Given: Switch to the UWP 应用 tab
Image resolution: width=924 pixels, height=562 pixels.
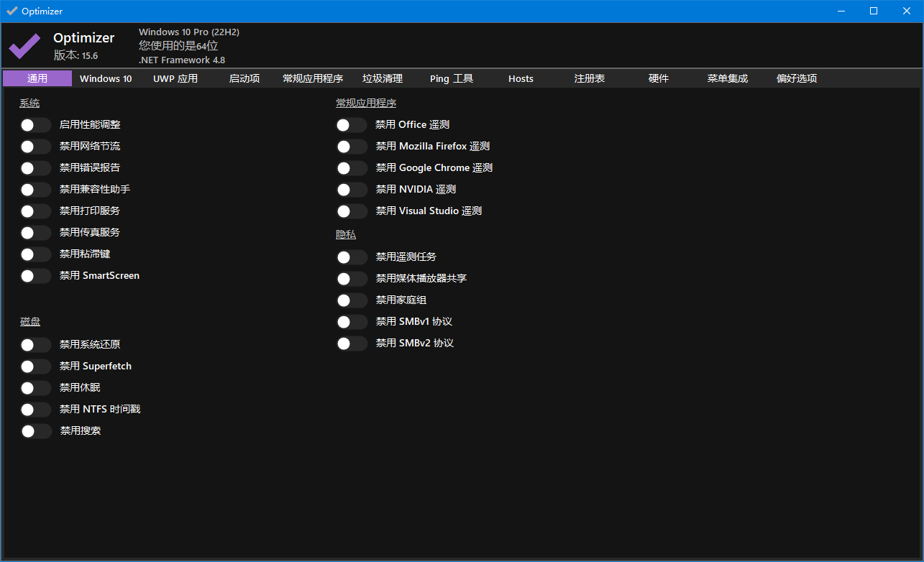Looking at the screenshot, I should (x=175, y=78).
